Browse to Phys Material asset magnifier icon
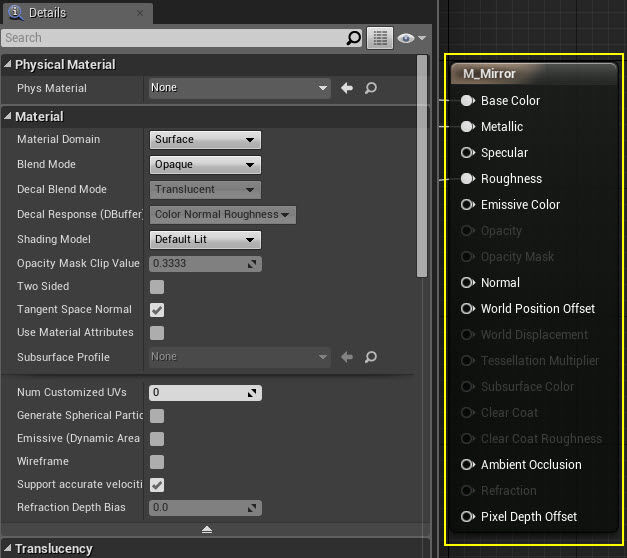 point(371,88)
